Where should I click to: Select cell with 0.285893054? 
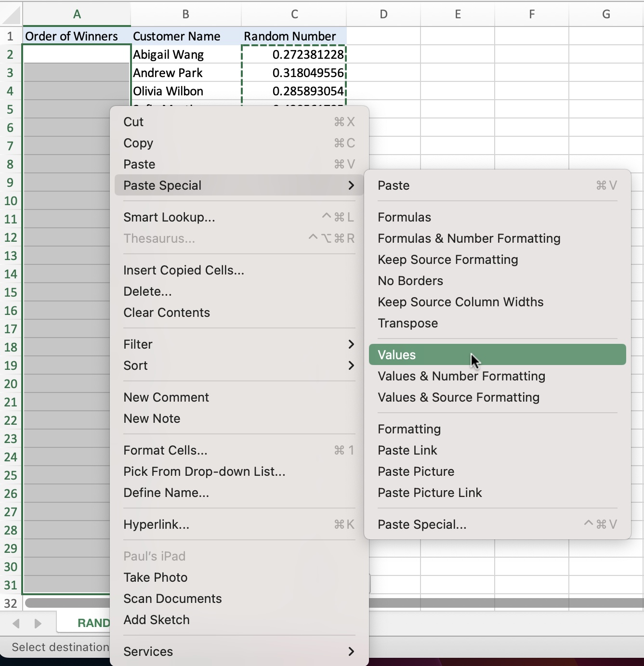point(294,91)
